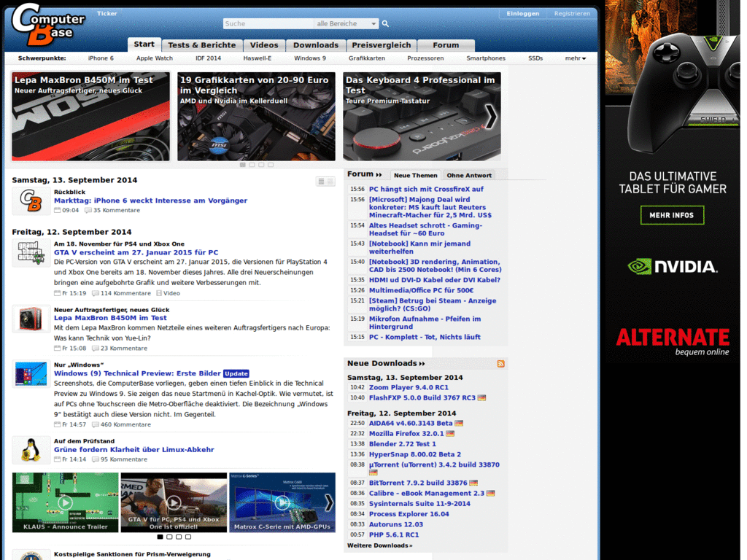
Task: Open 19 Grafikkarten von 20-90 Euro tile
Action: [256, 116]
